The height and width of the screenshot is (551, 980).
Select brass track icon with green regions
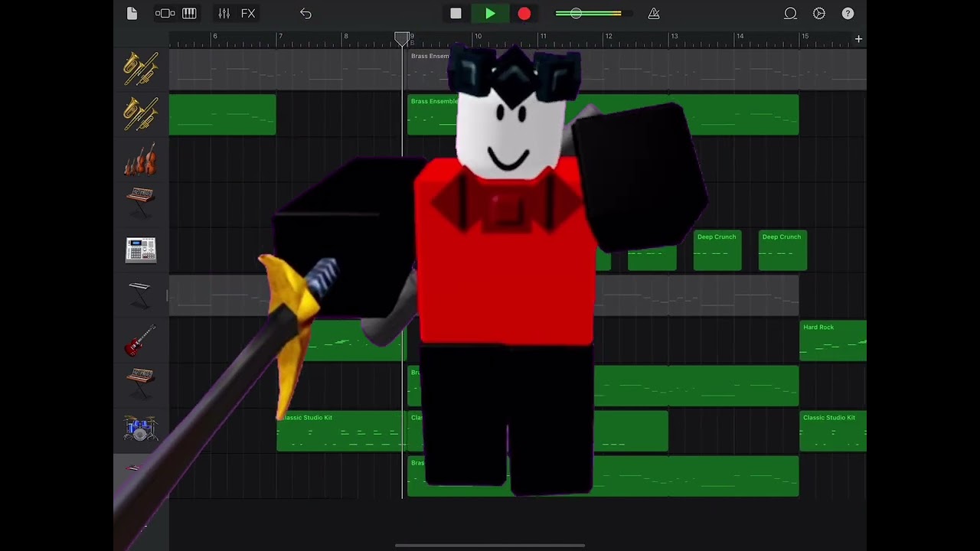141,113
